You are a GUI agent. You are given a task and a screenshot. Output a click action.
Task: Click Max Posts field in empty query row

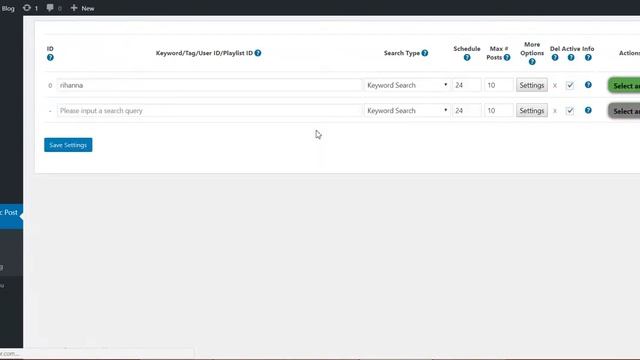pos(499,110)
